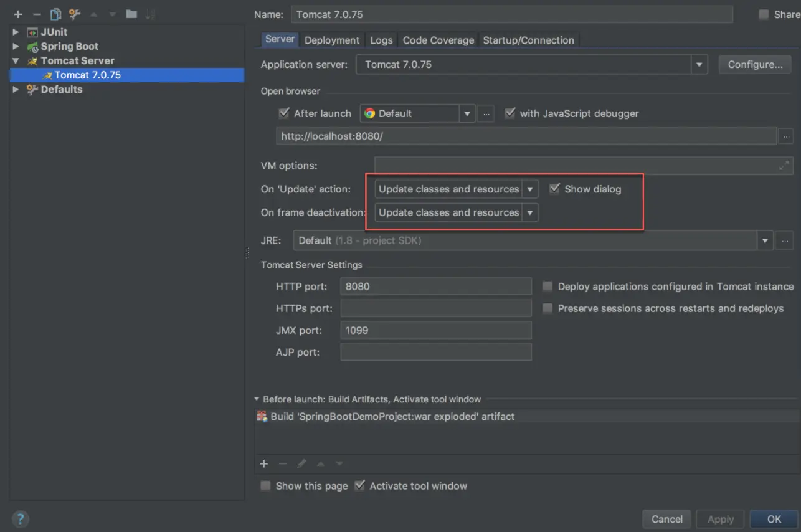The width and height of the screenshot is (801, 532).
Task: Select Tomcat 7.0.75 in the configuration tree
Action: [127, 75]
